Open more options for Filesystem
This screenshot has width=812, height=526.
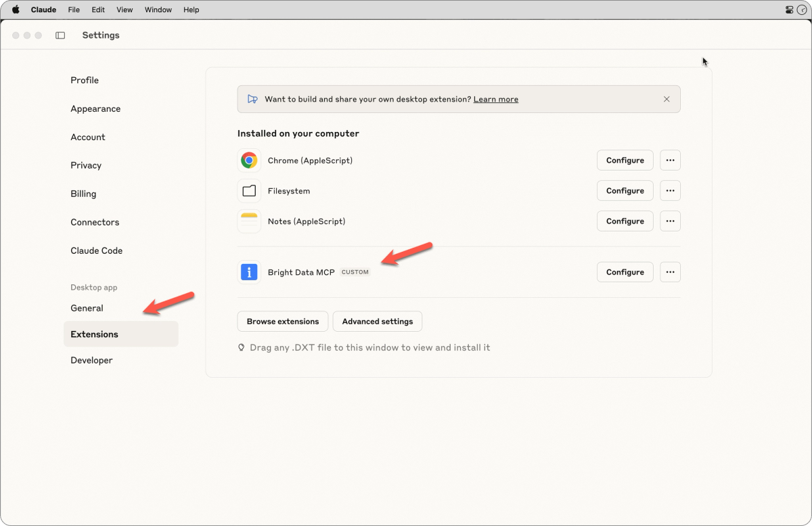tap(670, 191)
